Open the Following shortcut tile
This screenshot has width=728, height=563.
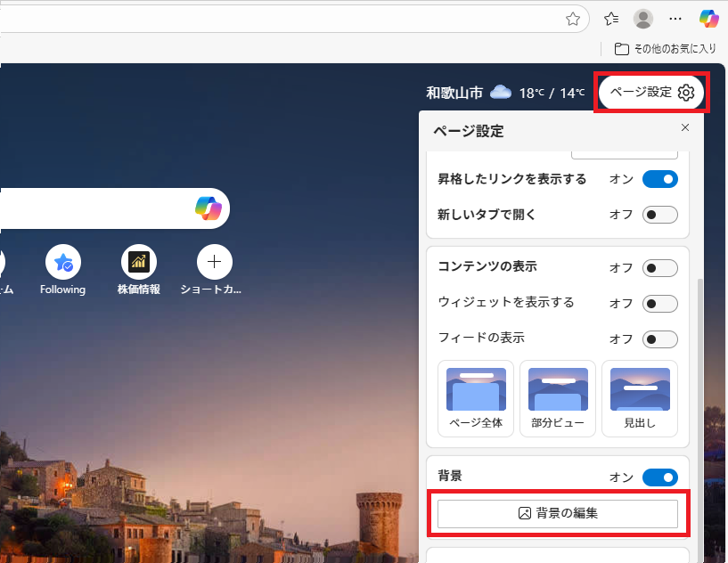coord(63,262)
